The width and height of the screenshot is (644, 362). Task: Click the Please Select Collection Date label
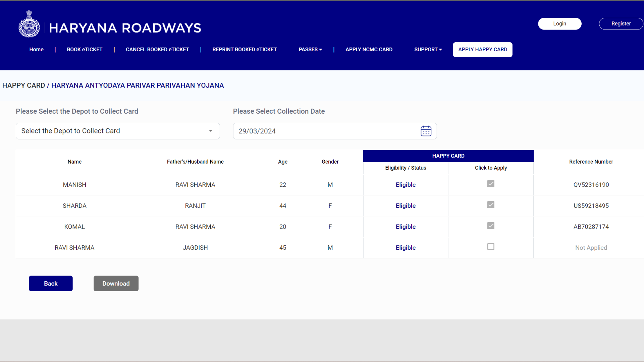(279, 111)
